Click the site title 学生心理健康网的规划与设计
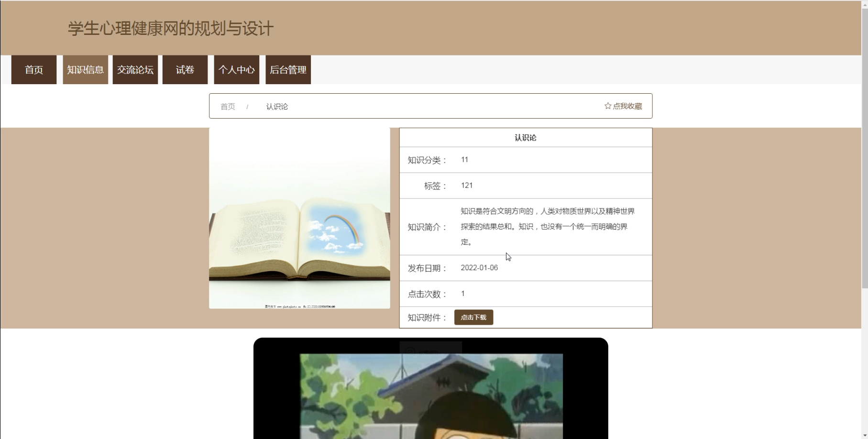 click(171, 28)
